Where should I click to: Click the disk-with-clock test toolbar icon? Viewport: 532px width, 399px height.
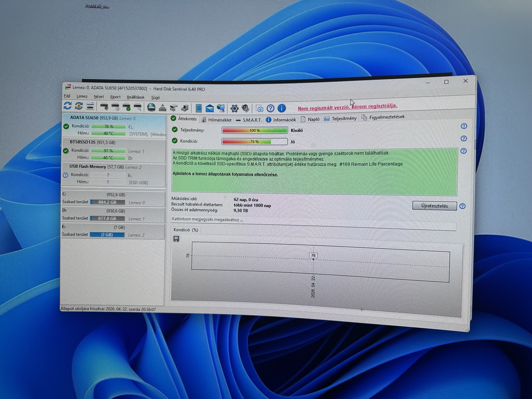click(x=115, y=107)
